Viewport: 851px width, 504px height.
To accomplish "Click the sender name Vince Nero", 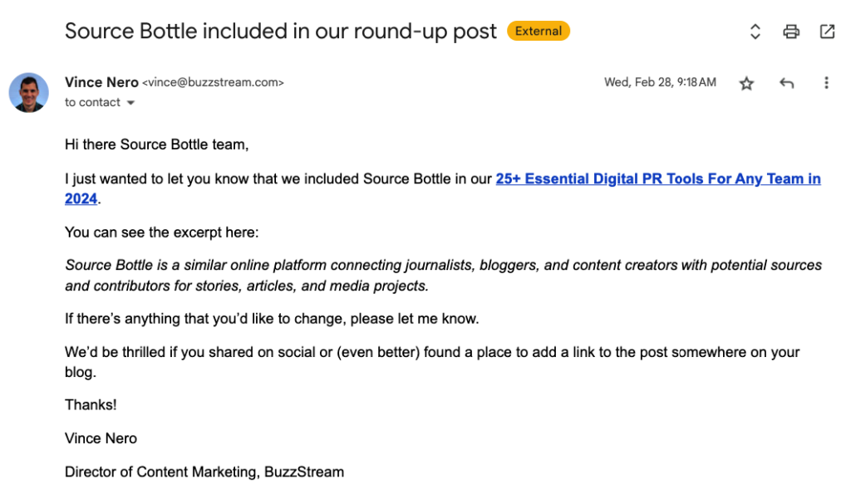I will pos(101,82).
